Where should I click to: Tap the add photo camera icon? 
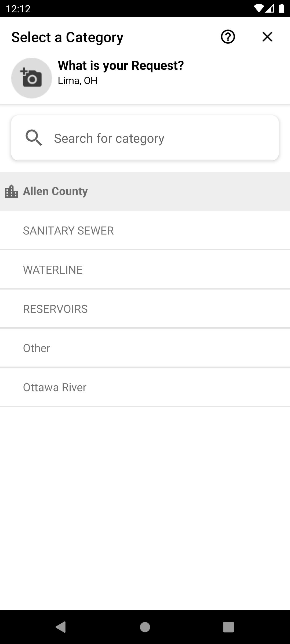tap(32, 78)
